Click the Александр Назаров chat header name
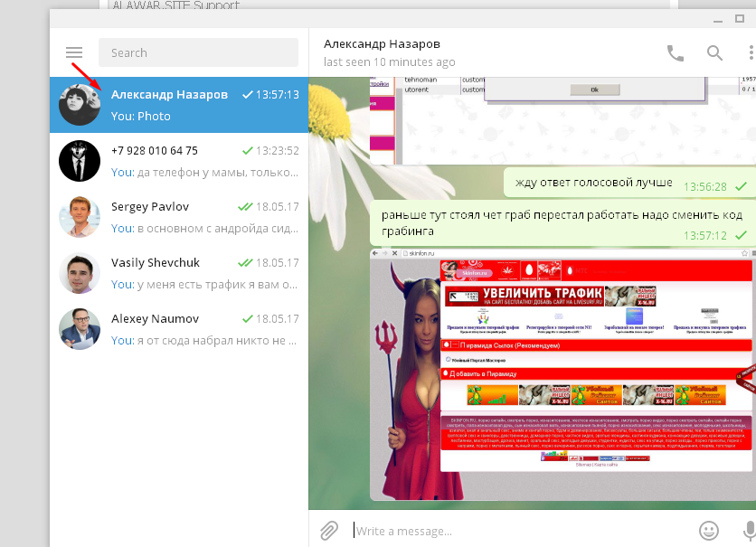The image size is (756, 547). click(383, 44)
